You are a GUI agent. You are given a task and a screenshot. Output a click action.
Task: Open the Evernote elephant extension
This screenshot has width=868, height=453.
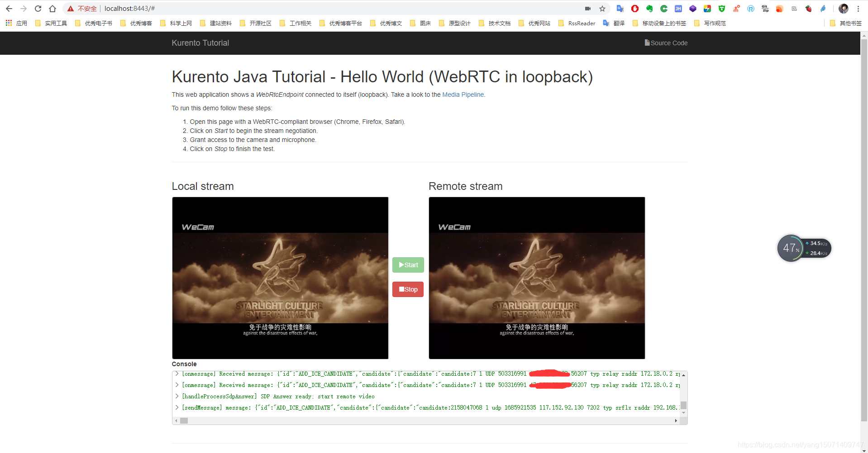point(649,9)
